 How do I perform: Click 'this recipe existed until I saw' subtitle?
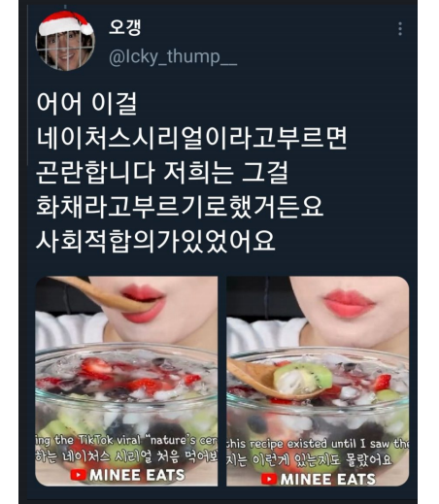coord(318,444)
